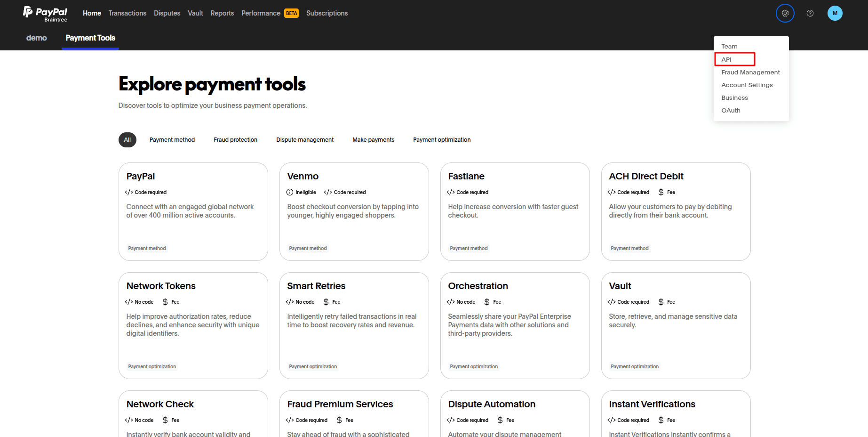The image size is (868, 437).
Task: Click dollar Fee icon on Network Check card
Action: click(165, 420)
